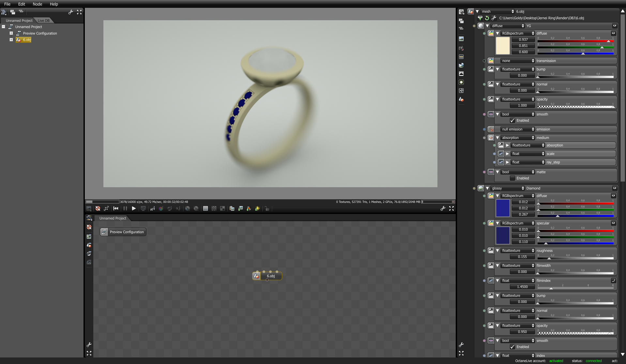626x364 pixels.
Task: Click the camera settings icon in inspector sidebar
Action: (461, 48)
